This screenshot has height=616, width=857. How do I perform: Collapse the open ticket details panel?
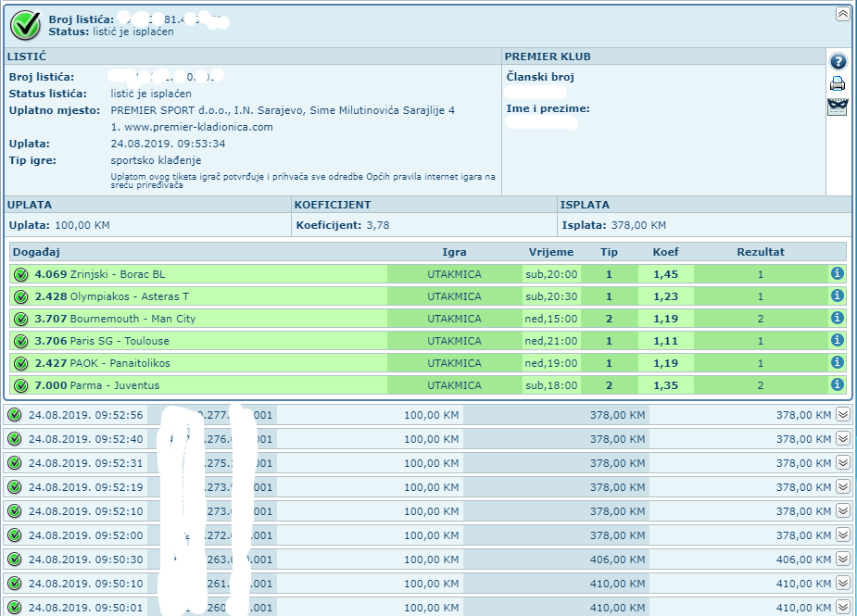pos(842,14)
